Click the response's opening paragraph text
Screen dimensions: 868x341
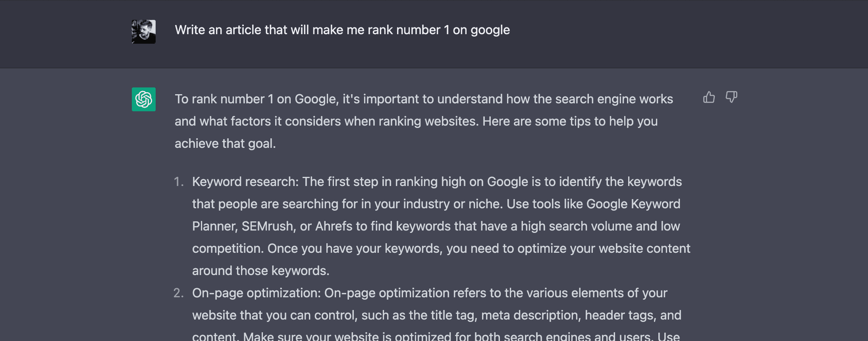point(424,121)
